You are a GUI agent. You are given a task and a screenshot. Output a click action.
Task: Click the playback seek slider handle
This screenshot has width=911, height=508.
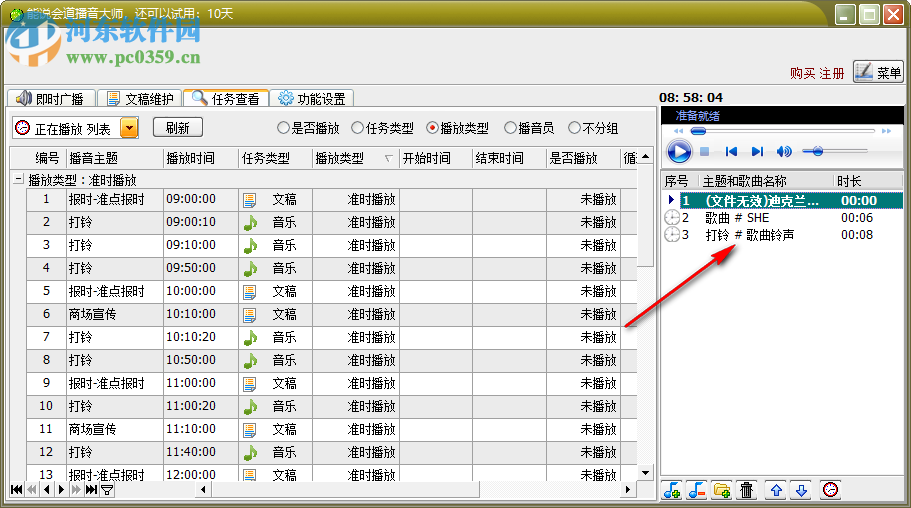(698, 132)
